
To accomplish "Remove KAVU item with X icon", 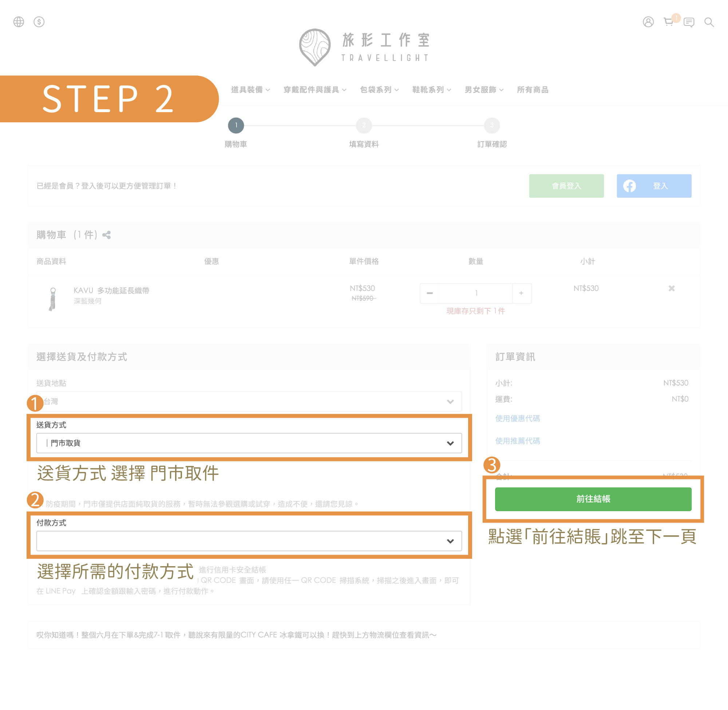I will 671,288.
